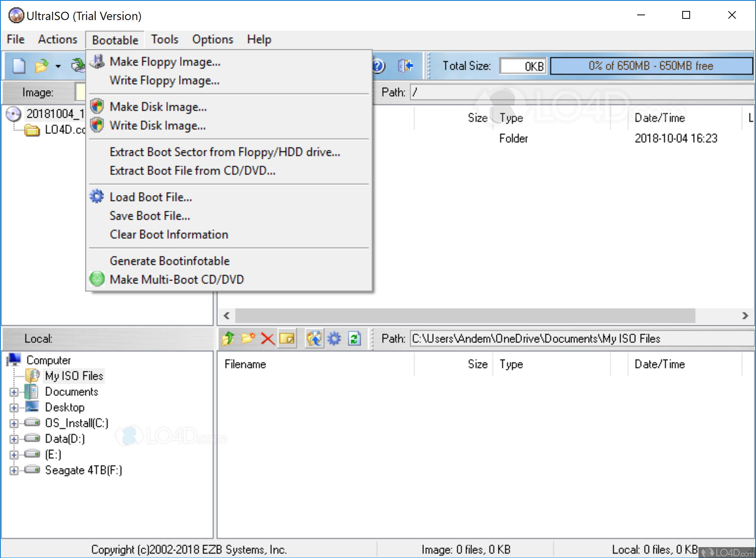Select Documents in Local tree
The image size is (756, 558).
71,392
